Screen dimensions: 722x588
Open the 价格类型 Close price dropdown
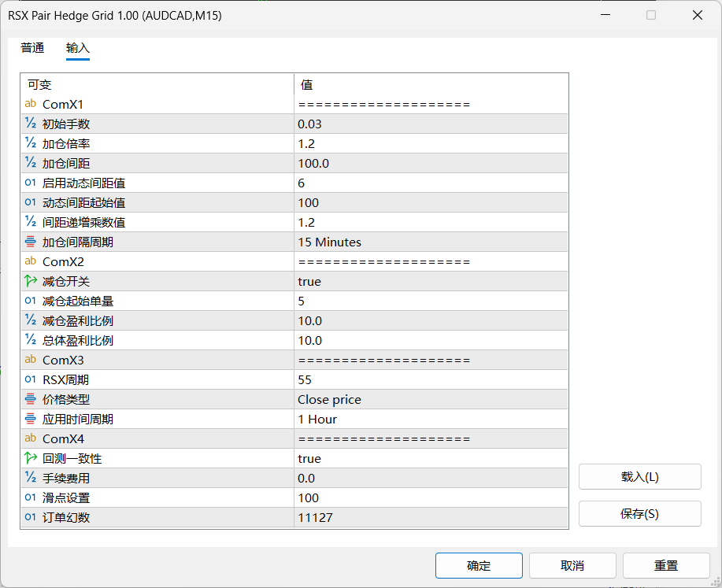pyautogui.click(x=431, y=399)
